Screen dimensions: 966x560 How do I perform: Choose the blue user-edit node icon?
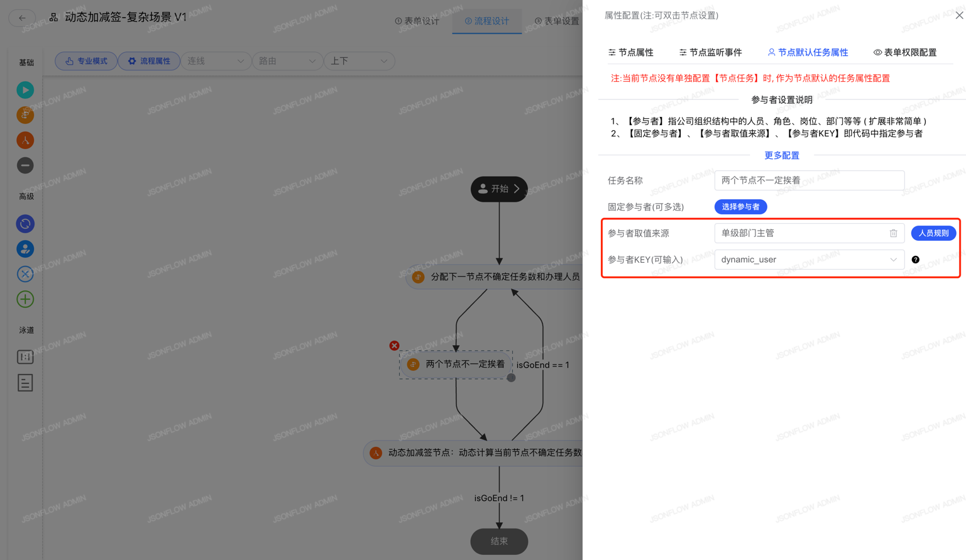click(25, 249)
